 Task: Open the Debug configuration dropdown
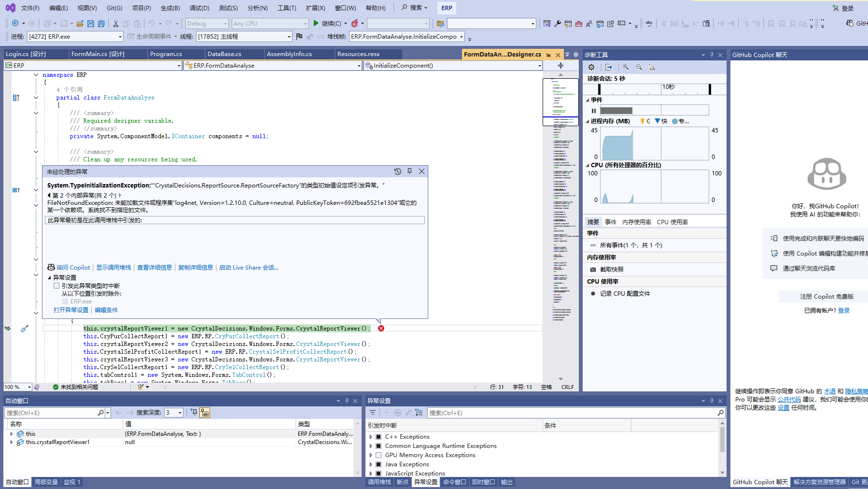tap(207, 23)
